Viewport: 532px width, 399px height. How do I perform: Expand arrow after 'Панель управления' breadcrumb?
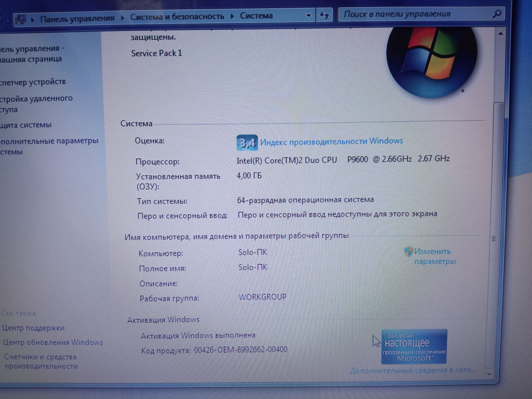click(x=122, y=18)
